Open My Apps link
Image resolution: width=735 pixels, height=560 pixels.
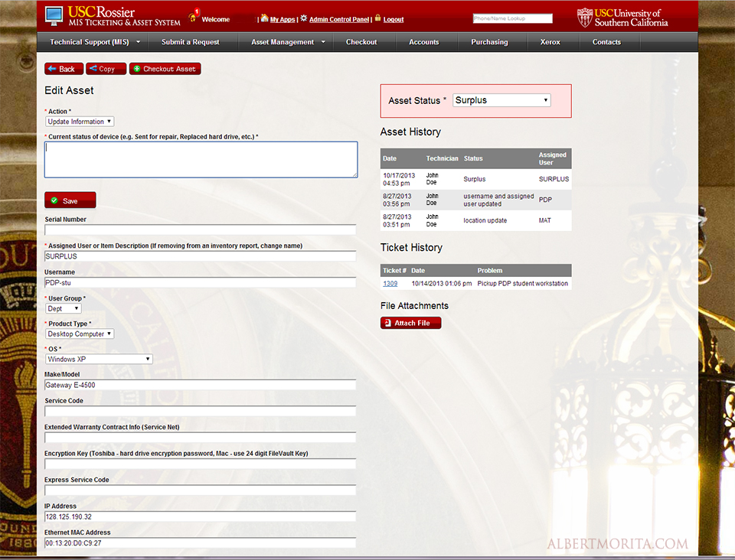(282, 19)
